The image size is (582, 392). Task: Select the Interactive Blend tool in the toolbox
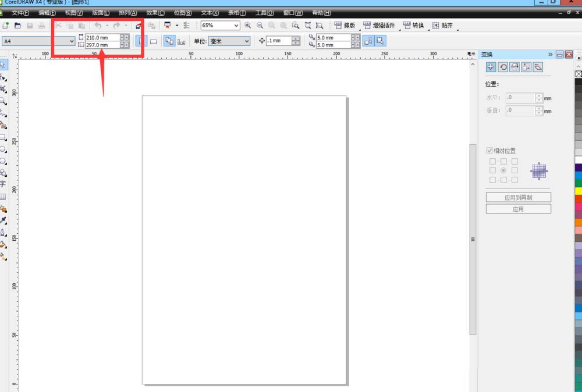click(3, 208)
